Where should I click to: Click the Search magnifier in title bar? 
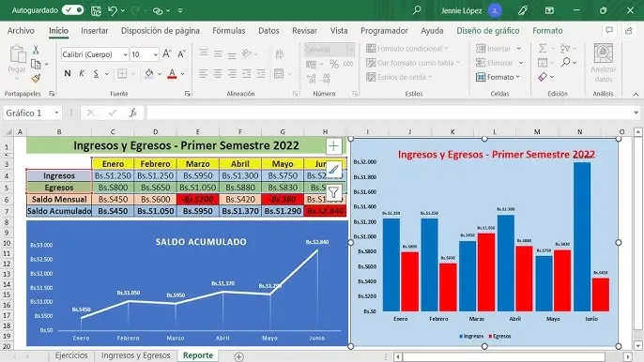[417, 10]
